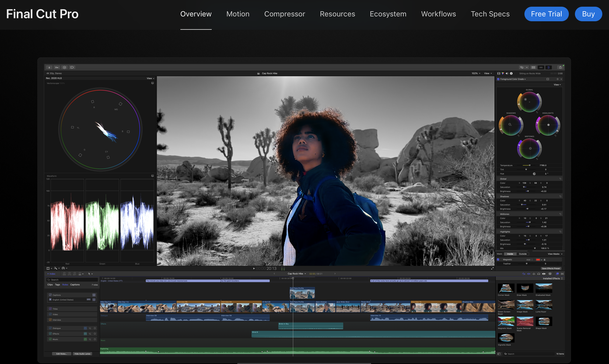Click the import media arrow icon
The width and height of the screenshot is (609, 364).
pos(49,67)
